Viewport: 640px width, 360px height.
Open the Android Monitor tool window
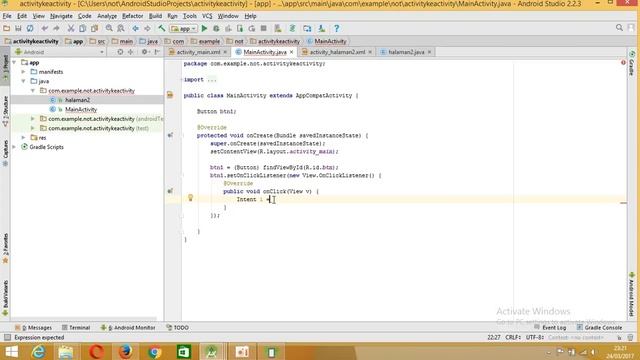[128, 327]
